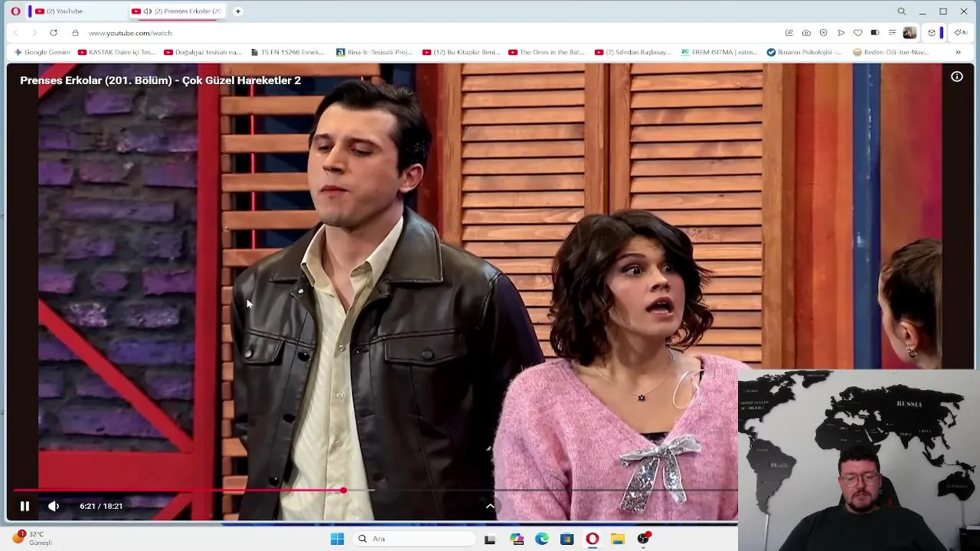980x551 pixels.
Task: Open the TS EN 15266 Esnek bookmark
Action: tap(287, 52)
